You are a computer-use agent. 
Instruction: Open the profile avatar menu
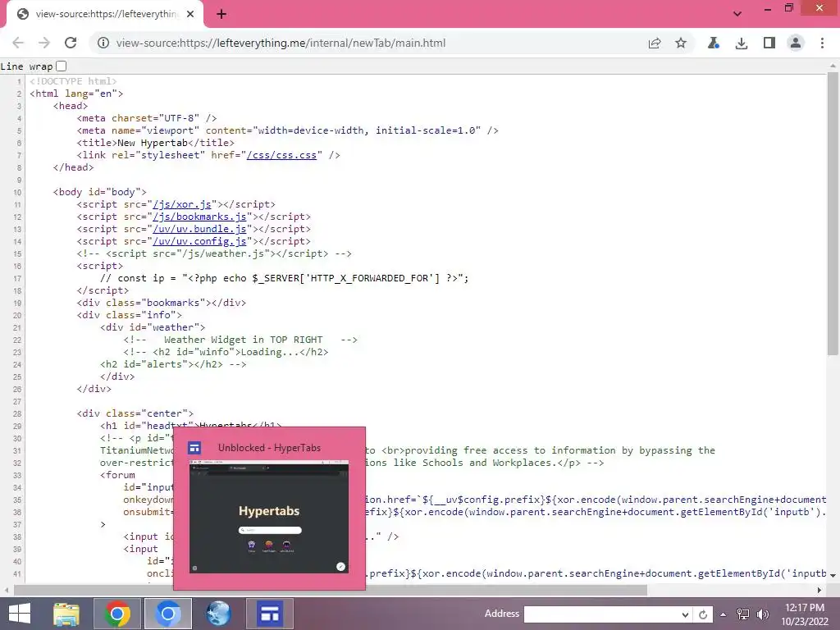point(796,43)
